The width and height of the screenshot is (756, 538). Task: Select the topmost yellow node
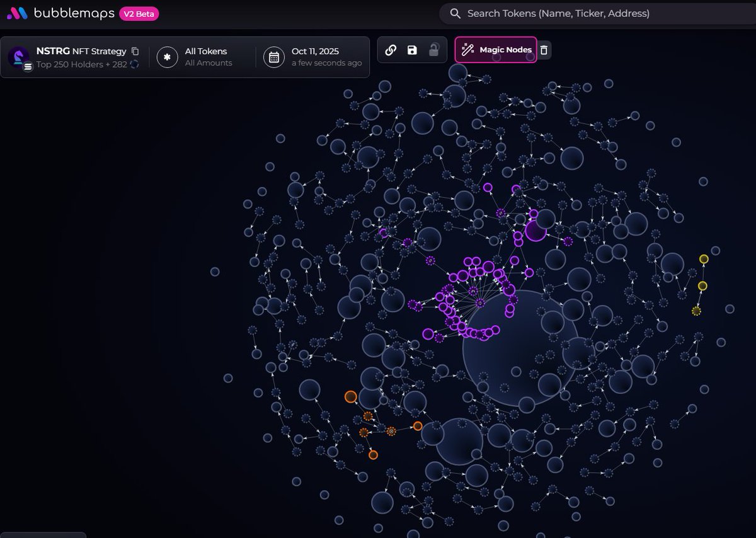point(704,259)
